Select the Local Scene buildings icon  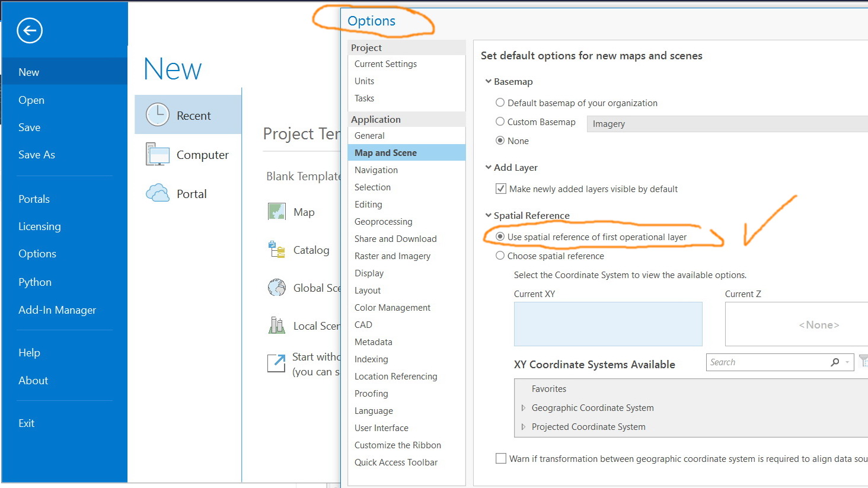[277, 326]
